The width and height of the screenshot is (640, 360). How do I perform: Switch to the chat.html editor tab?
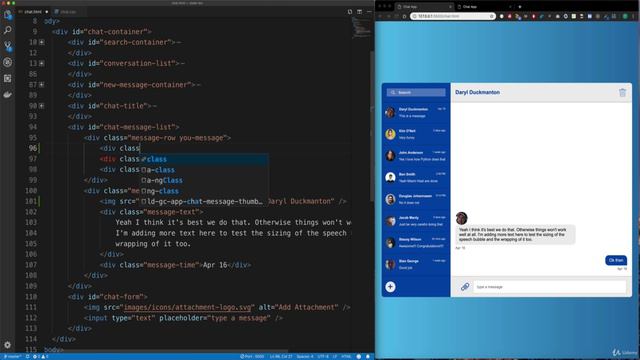coord(33,12)
